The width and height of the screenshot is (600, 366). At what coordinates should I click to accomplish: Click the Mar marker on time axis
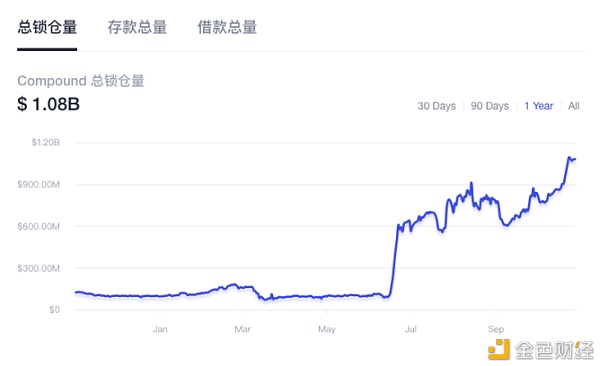tap(243, 329)
